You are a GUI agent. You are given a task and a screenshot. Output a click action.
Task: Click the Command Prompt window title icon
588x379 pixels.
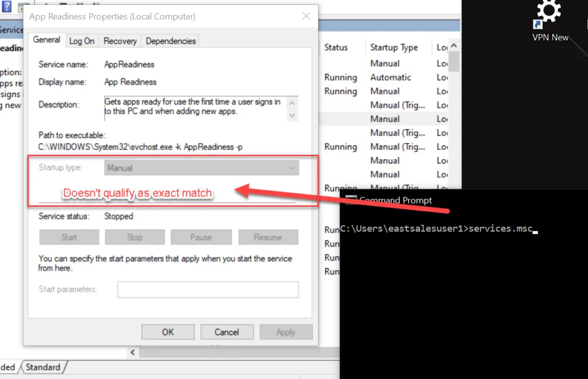pos(351,200)
